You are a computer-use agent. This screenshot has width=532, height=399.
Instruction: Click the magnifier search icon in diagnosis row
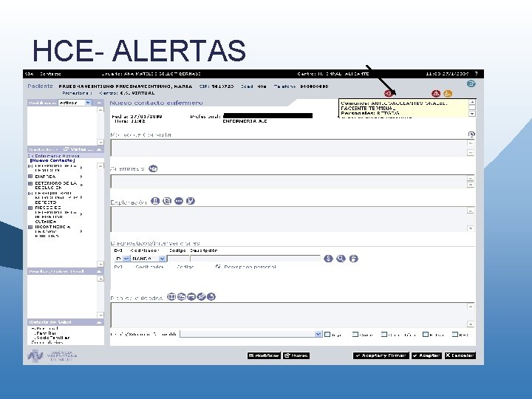(x=341, y=259)
